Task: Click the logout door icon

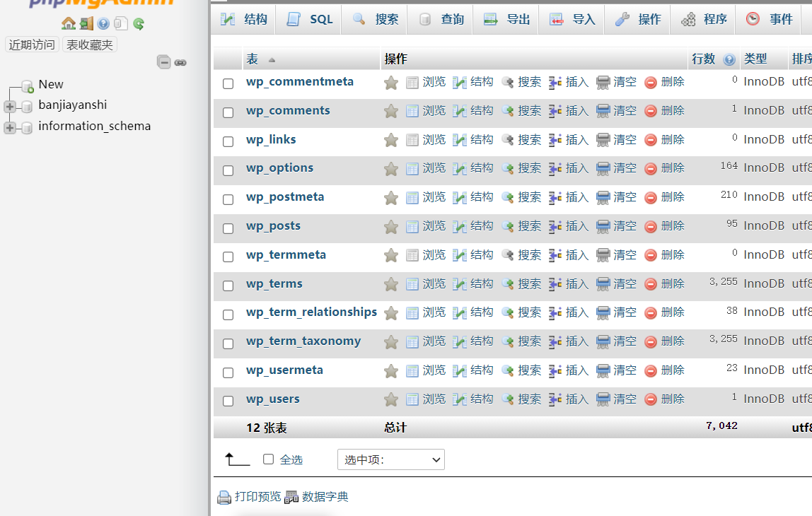Action: 86,24
